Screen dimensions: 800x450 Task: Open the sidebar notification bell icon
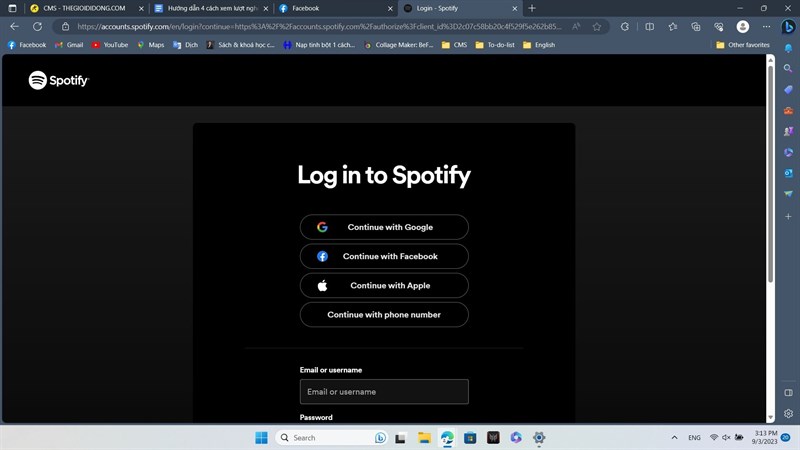coord(788,48)
